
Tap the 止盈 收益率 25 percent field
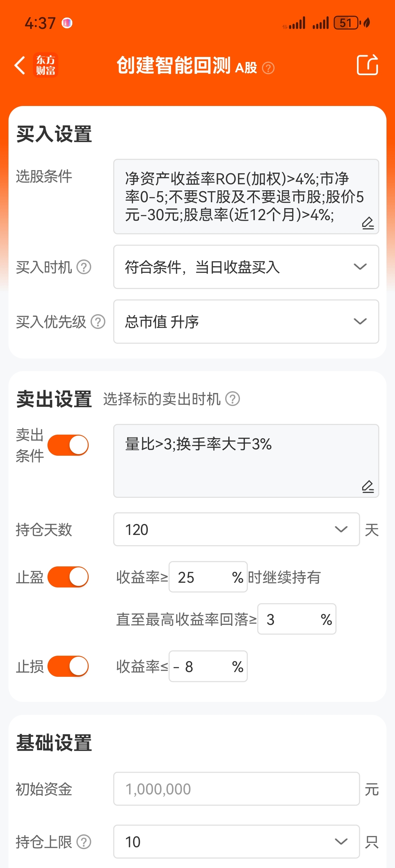208,577
